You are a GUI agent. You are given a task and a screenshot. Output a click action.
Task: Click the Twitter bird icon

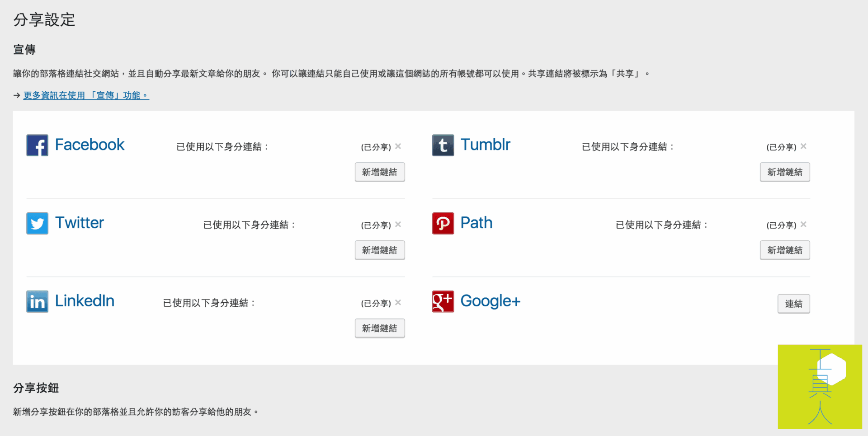click(38, 223)
